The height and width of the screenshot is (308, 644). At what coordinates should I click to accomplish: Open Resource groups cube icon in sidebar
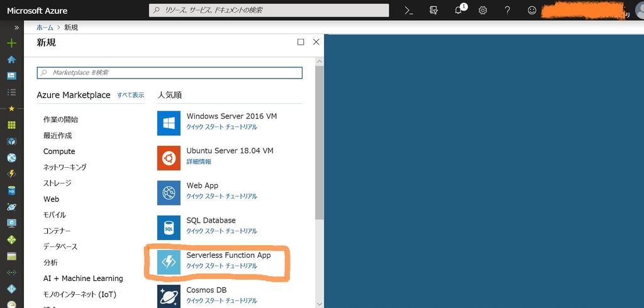(x=11, y=141)
